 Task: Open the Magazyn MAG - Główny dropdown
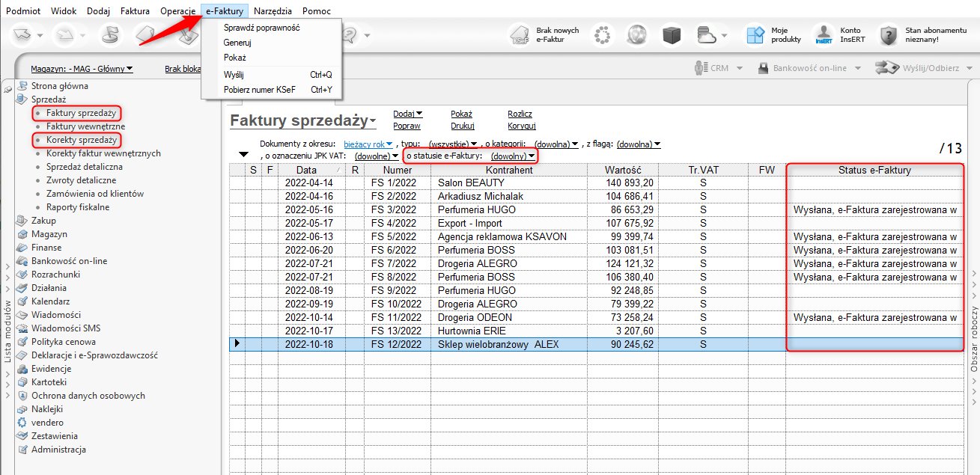(x=82, y=69)
